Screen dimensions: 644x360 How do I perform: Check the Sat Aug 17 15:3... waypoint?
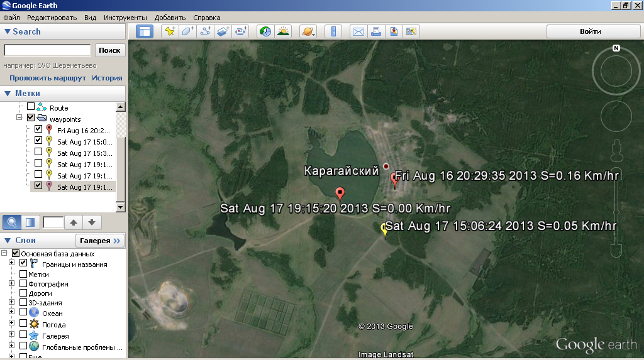38,151
